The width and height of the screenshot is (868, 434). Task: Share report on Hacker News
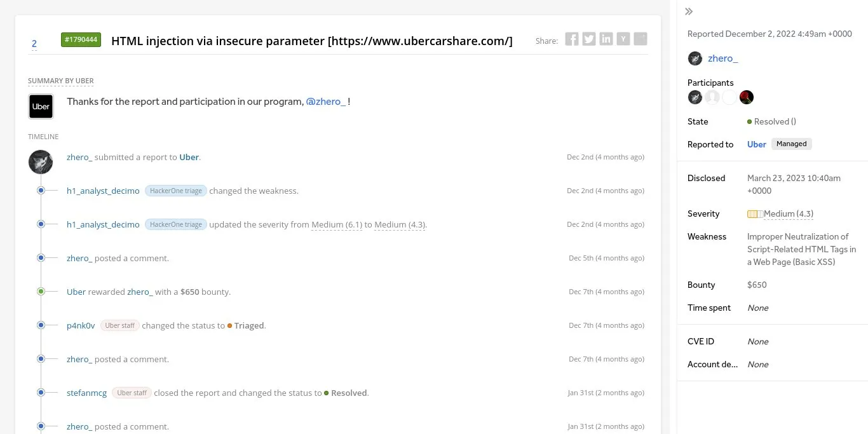click(623, 39)
